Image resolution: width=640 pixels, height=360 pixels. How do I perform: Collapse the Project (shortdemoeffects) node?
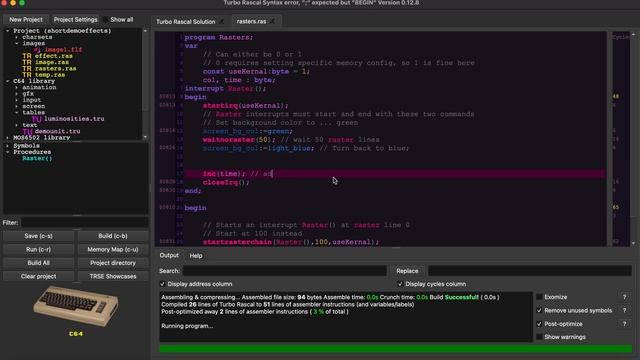pyautogui.click(x=7, y=31)
